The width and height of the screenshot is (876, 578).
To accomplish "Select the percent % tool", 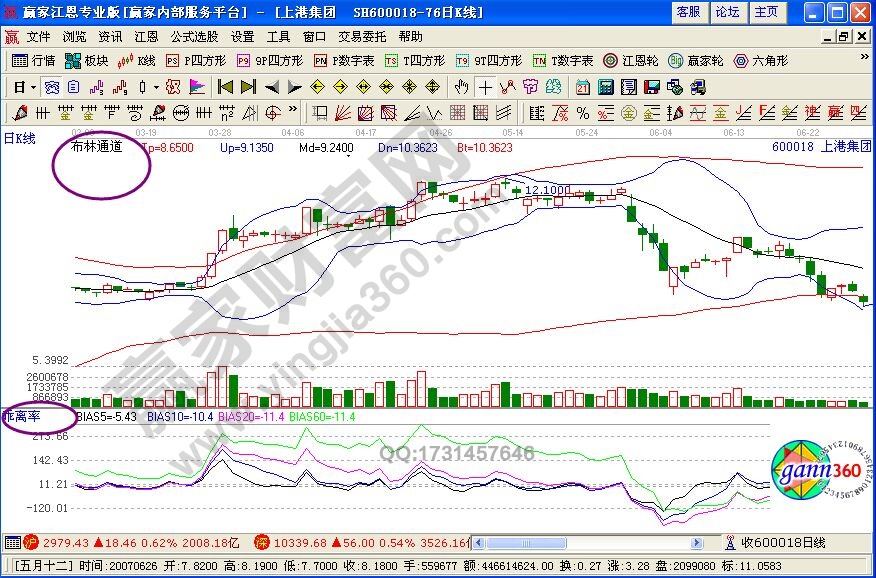I will pyautogui.click(x=583, y=113).
